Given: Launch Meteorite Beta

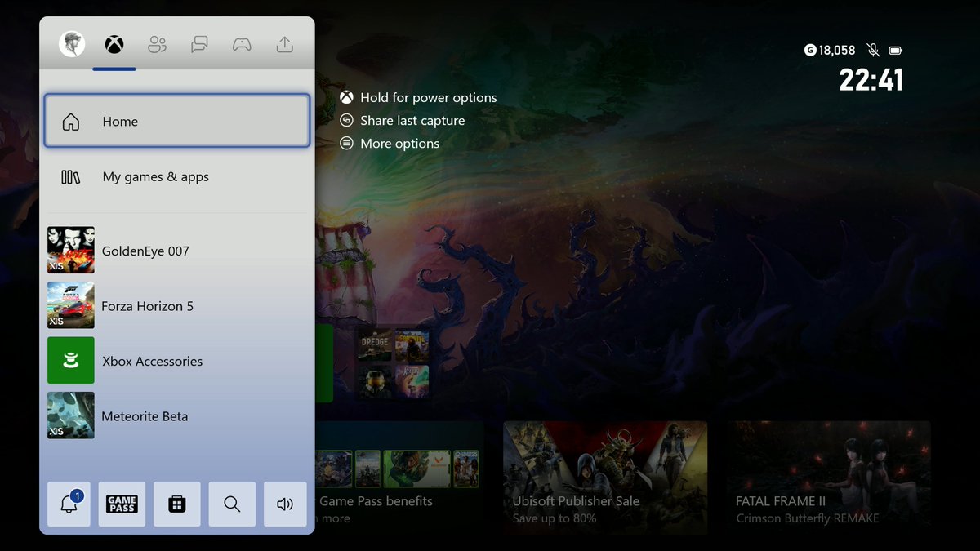Looking at the screenshot, I should 177,415.
